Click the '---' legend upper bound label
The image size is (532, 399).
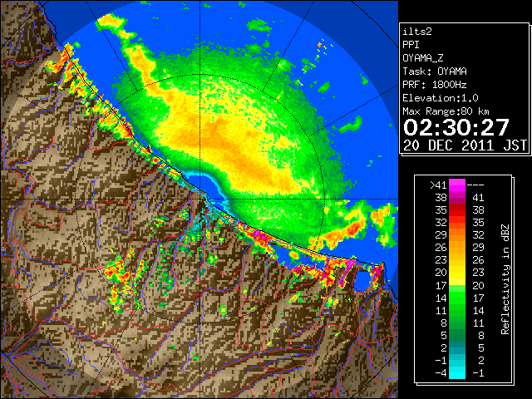tap(475, 185)
